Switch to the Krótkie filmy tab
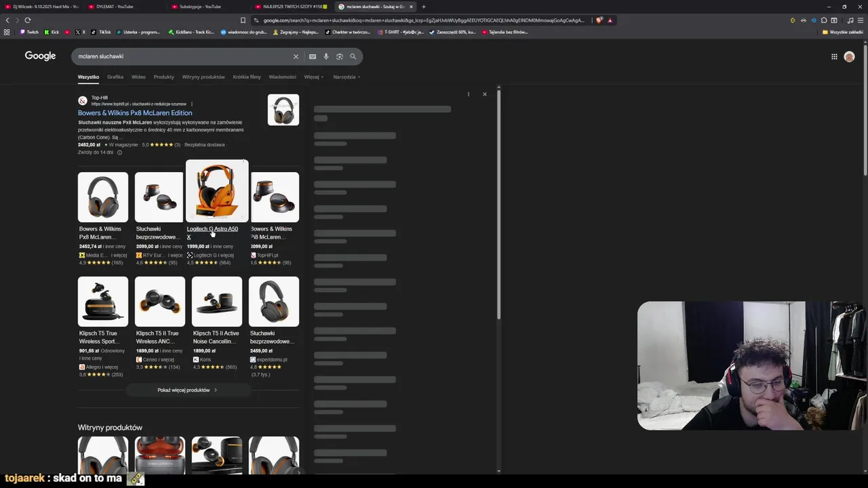Image resolution: width=868 pixels, height=488 pixels. (247, 77)
